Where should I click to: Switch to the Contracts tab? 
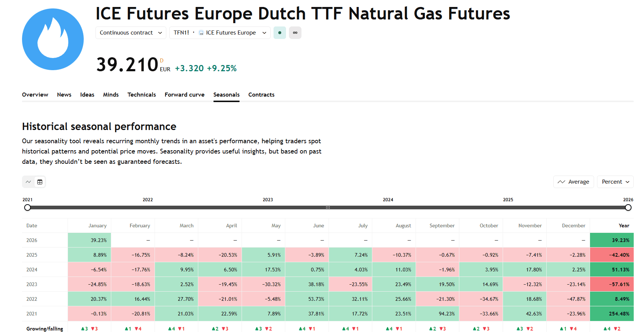coord(261,95)
